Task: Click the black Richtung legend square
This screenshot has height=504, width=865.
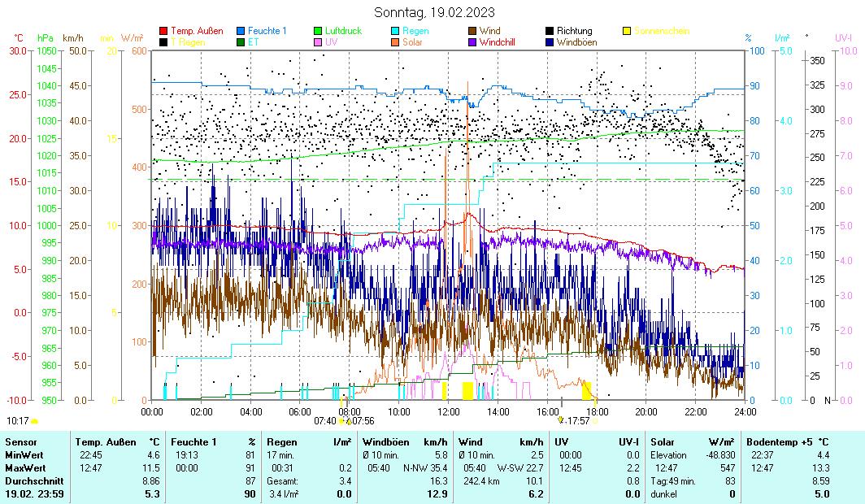Action: click(x=550, y=31)
